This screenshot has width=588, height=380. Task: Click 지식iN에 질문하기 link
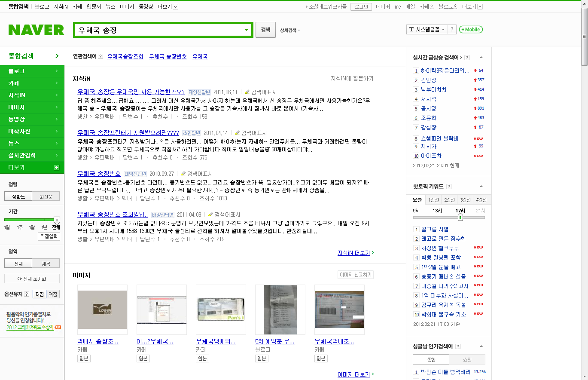coord(352,79)
